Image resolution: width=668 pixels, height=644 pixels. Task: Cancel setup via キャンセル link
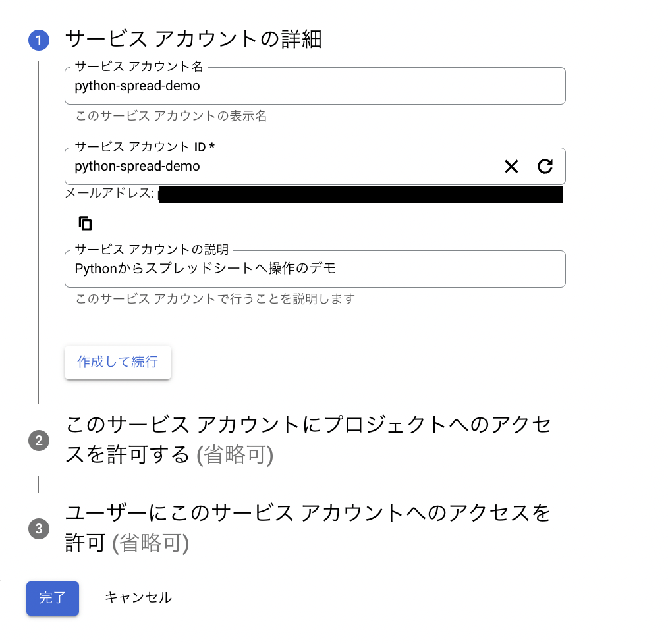point(138,597)
